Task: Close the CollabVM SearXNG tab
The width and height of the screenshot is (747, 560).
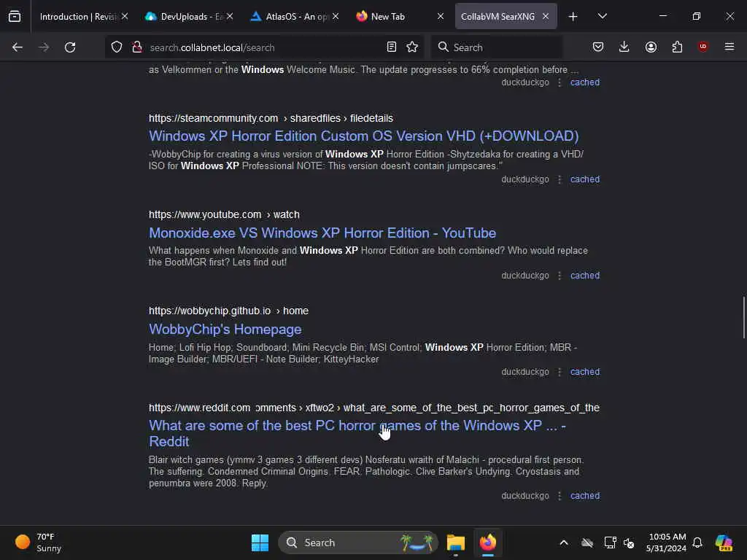Action: (546, 17)
